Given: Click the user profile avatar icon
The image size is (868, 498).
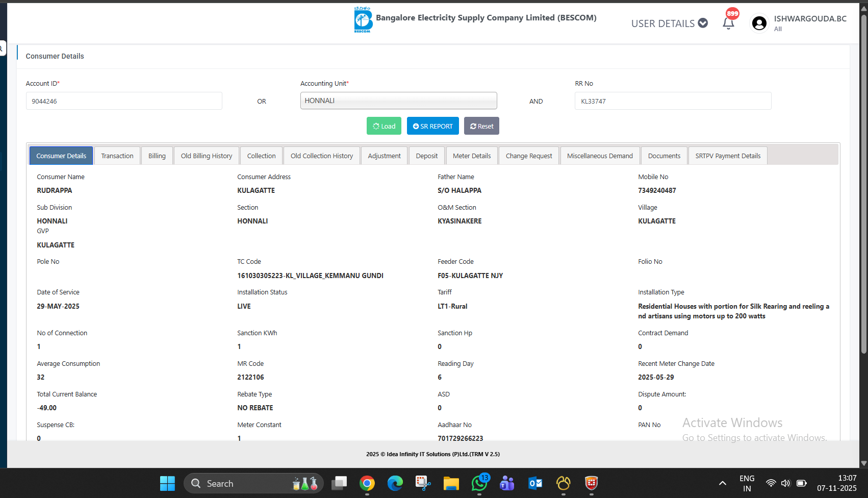Looking at the screenshot, I should pyautogui.click(x=759, y=23).
